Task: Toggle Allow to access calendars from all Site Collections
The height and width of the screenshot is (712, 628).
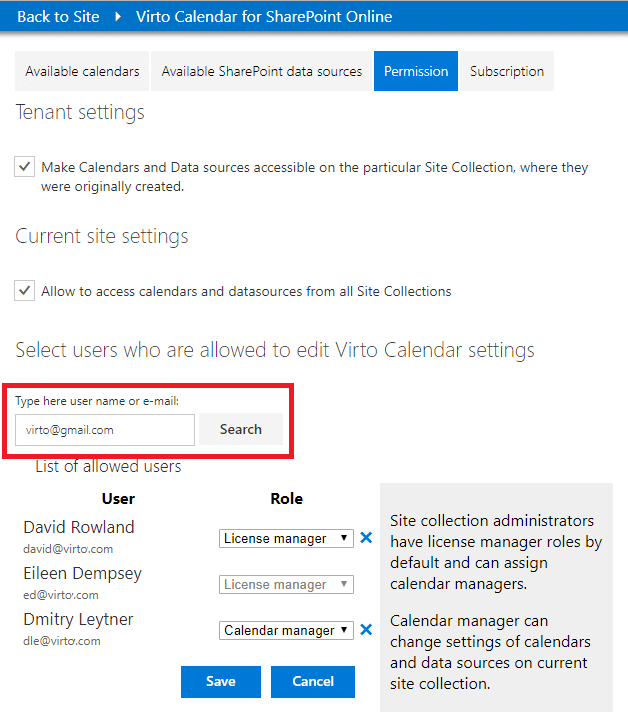Action: point(25,290)
